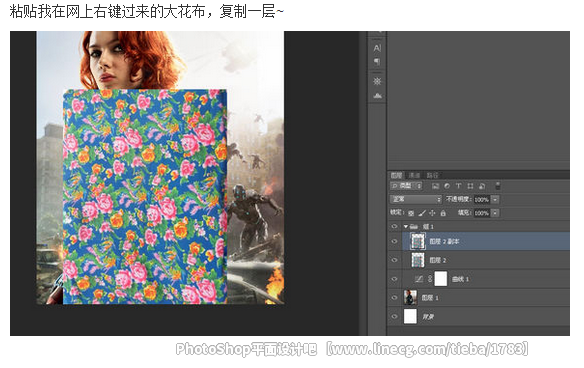Image resolution: width=584 pixels, height=368 pixels.
Task: Open the blend mode 正常 dropdown
Action: tap(416, 199)
